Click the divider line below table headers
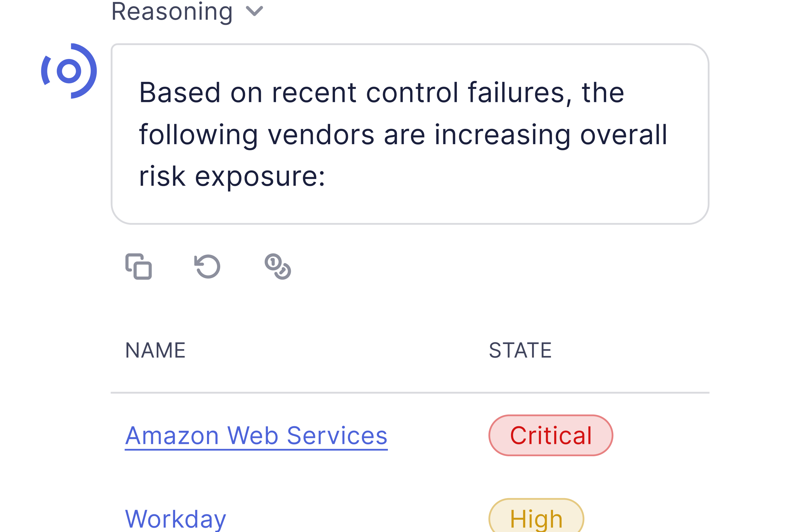This screenshot has height=532, width=798. tap(410, 393)
